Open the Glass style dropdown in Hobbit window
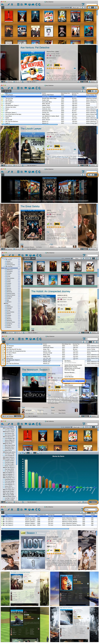 point(78,259)
